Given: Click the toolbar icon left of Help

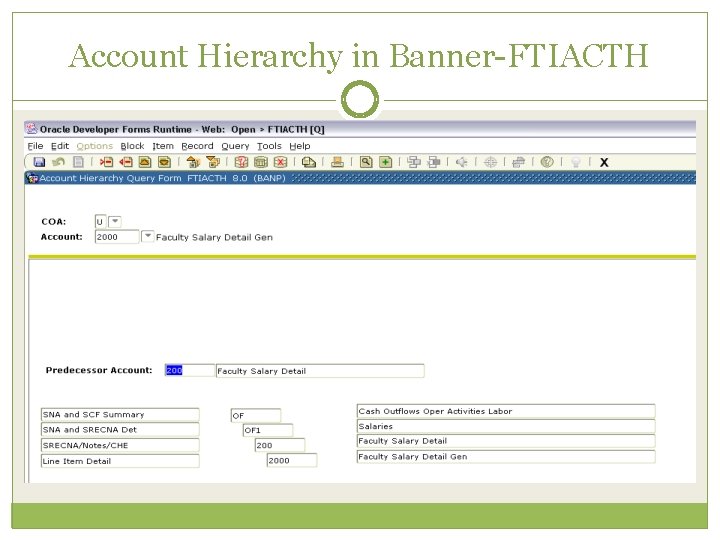Looking at the screenshot, I should pyautogui.click(x=518, y=162).
